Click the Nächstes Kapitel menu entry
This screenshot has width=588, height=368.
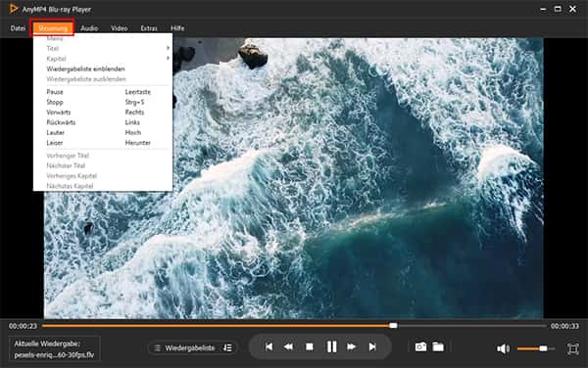coord(70,186)
